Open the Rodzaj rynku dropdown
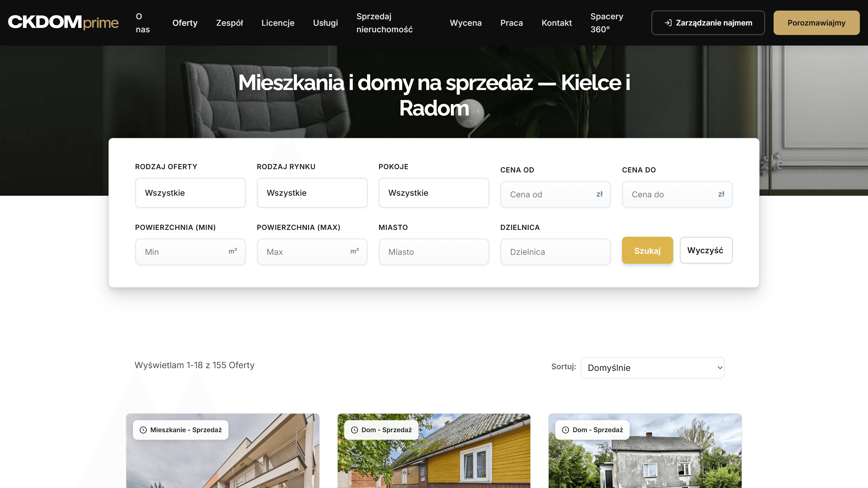Screen dimensions: 868x488 (x=312, y=193)
